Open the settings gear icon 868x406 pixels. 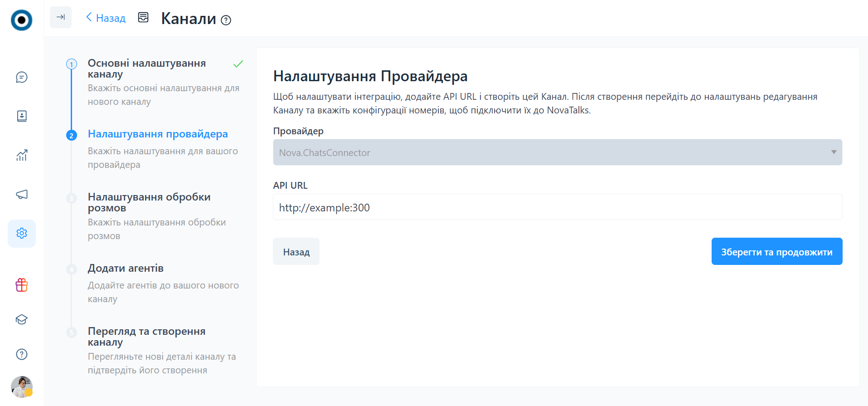(x=22, y=233)
